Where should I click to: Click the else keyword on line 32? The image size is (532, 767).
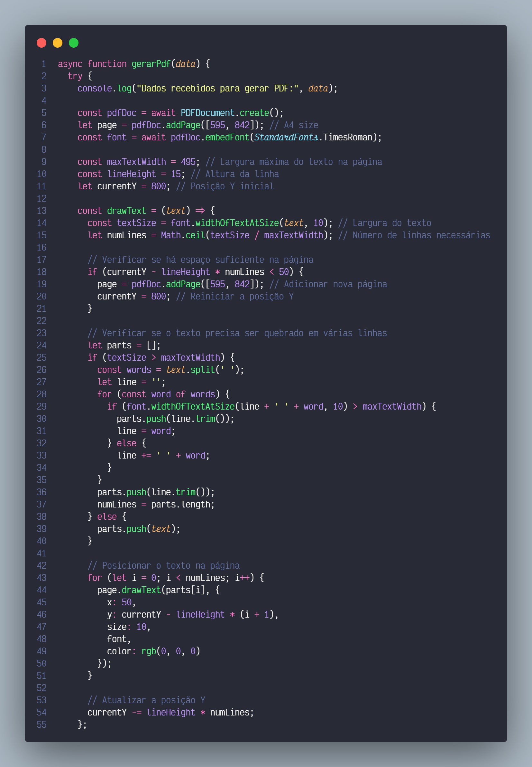[126, 443]
